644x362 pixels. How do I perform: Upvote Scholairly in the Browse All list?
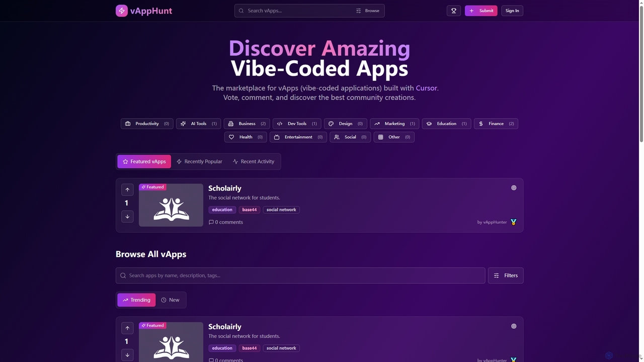tap(127, 328)
